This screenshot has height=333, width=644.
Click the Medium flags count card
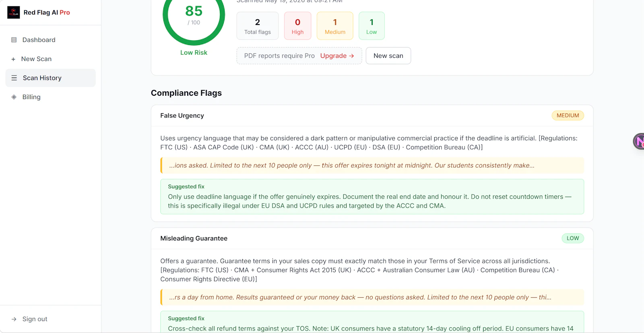click(335, 26)
